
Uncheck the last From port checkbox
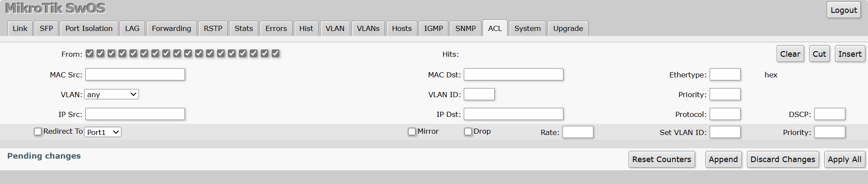[x=275, y=53]
